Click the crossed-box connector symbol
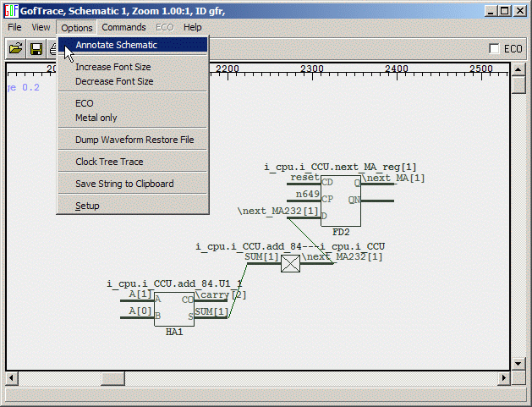The height and width of the screenshot is (407, 532). [x=290, y=264]
